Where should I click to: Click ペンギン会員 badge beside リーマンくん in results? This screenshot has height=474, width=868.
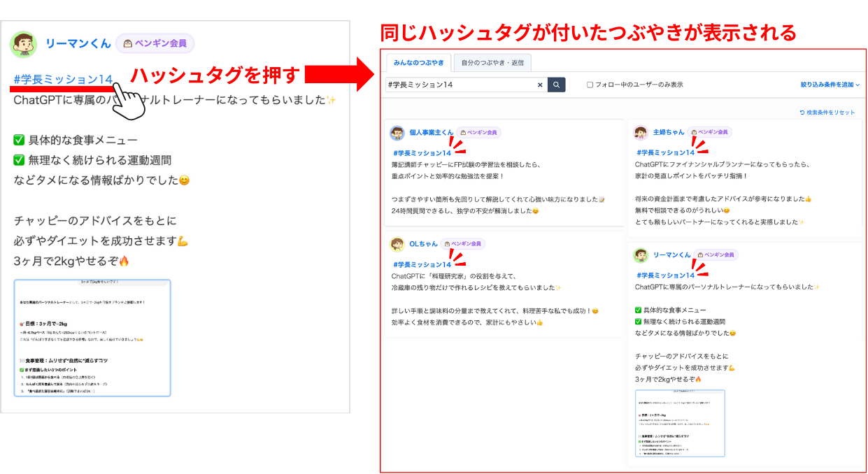coord(716,255)
